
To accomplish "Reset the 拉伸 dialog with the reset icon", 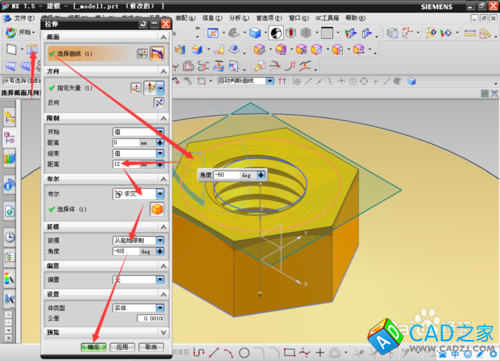I will 143,24.
